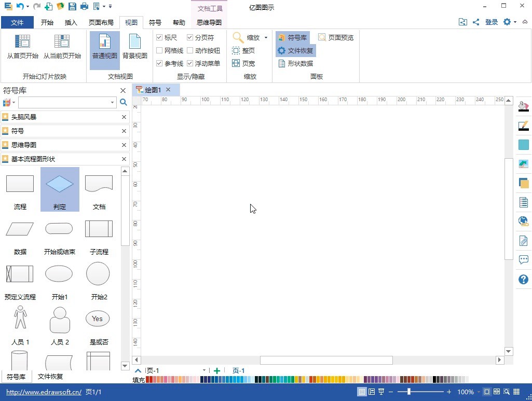Open the 文件 menu
The width and height of the screenshot is (532, 401).
coord(17,23)
